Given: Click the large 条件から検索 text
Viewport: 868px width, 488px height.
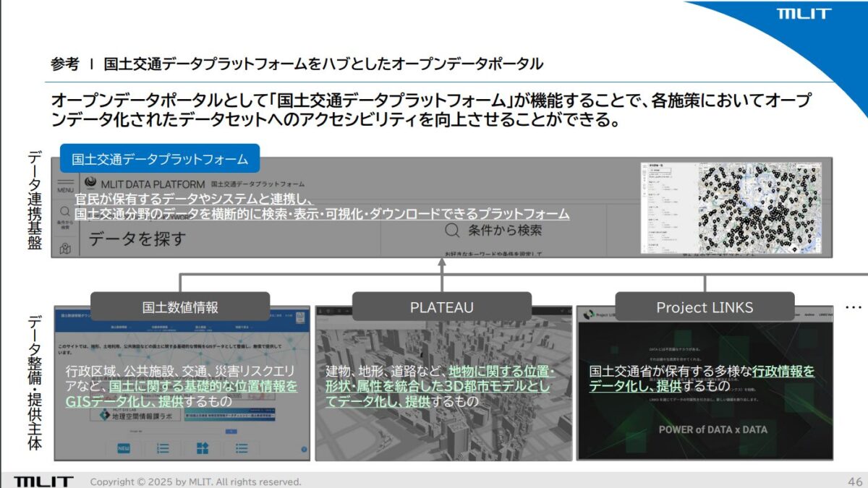Looking at the screenshot, I should click(x=505, y=231).
